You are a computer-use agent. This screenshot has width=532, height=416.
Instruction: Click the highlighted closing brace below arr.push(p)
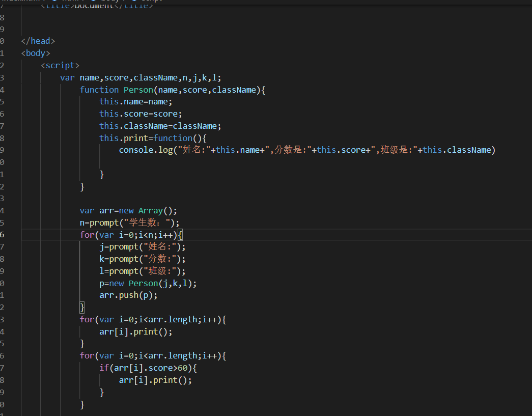[x=82, y=308]
